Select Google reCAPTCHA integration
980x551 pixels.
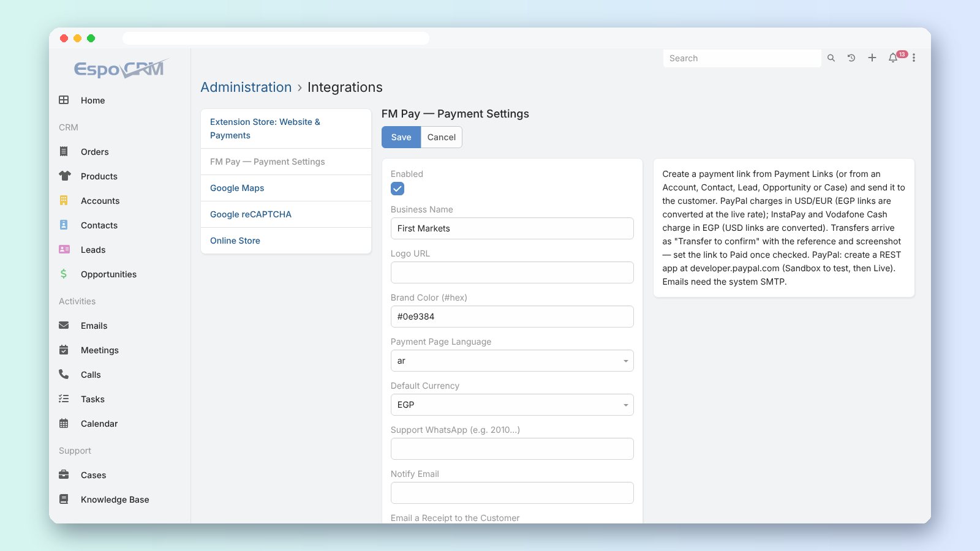pyautogui.click(x=286, y=214)
